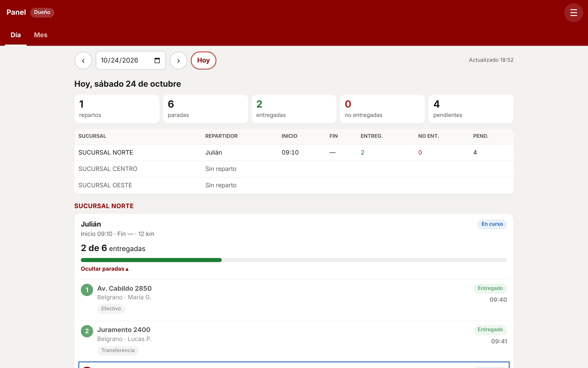
Task: Click the Juramento 2400 address
Action: pyautogui.click(x=124, y=330)
